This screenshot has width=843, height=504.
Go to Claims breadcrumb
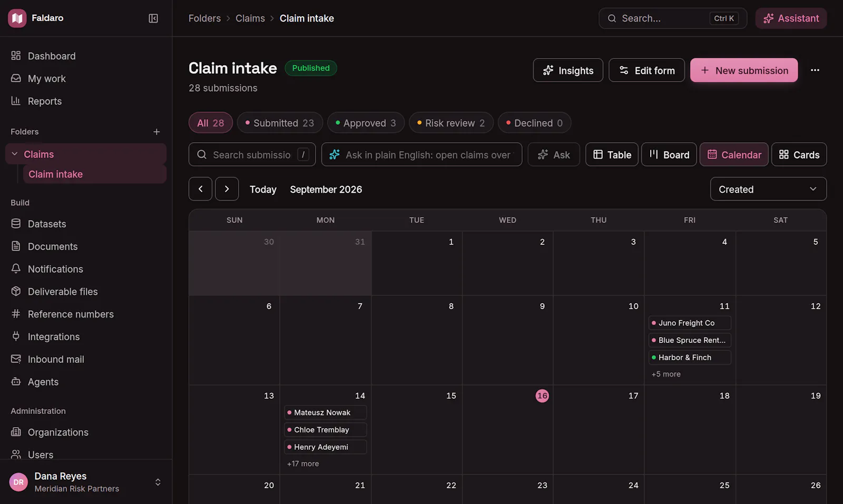[x=250, y=18]
